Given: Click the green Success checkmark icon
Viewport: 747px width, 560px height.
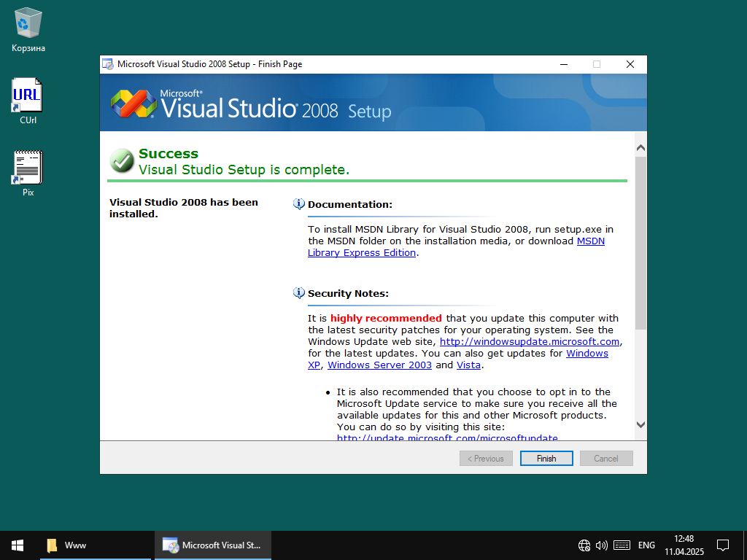Looking at the screenshot, I should (122, 160).
